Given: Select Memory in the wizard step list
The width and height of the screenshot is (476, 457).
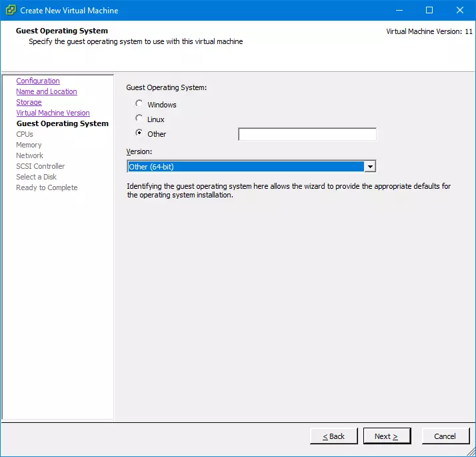Looking at the screenshot, I should point(29,145).
